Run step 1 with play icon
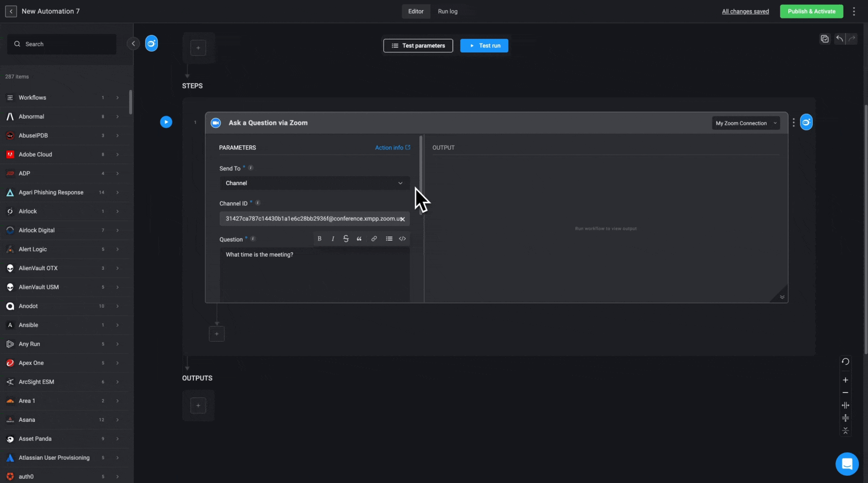The image size is (868, 483). click(x=166, y=122)
